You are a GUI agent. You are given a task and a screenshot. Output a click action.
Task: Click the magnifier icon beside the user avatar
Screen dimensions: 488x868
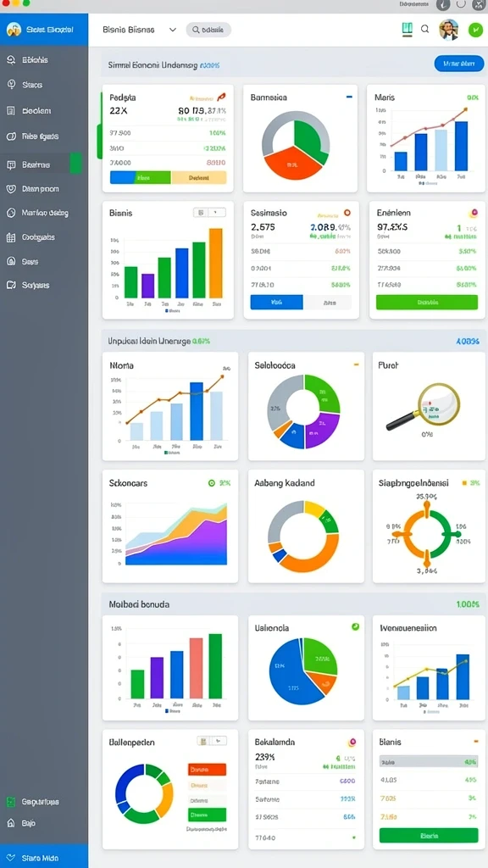[x=425, y=30]
